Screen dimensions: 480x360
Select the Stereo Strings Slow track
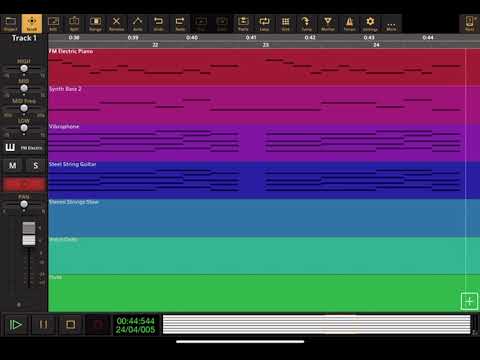pyautogui.click(x=264, y=218)
